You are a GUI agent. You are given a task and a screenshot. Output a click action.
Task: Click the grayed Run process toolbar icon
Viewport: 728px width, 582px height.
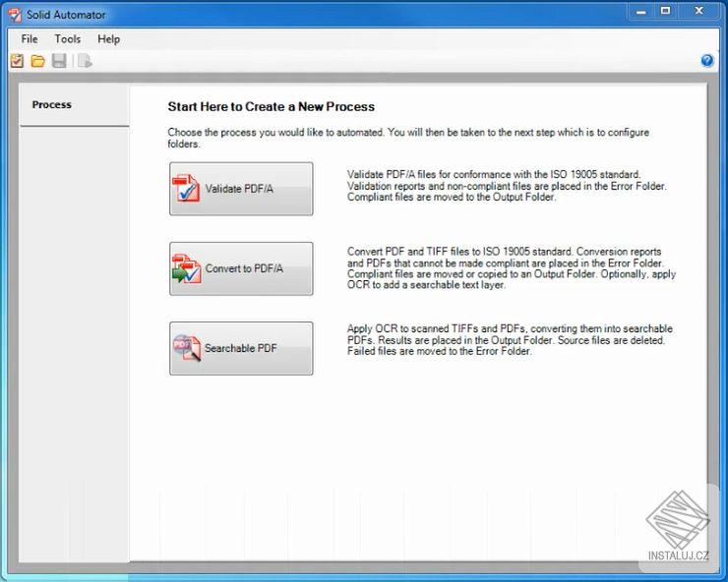coord(85,61)
